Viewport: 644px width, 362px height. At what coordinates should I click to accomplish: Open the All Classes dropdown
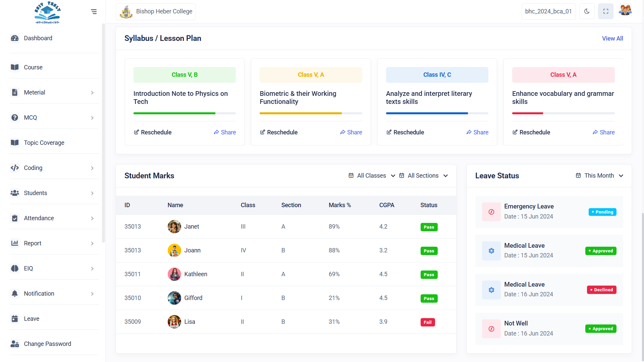coord(372,176)
